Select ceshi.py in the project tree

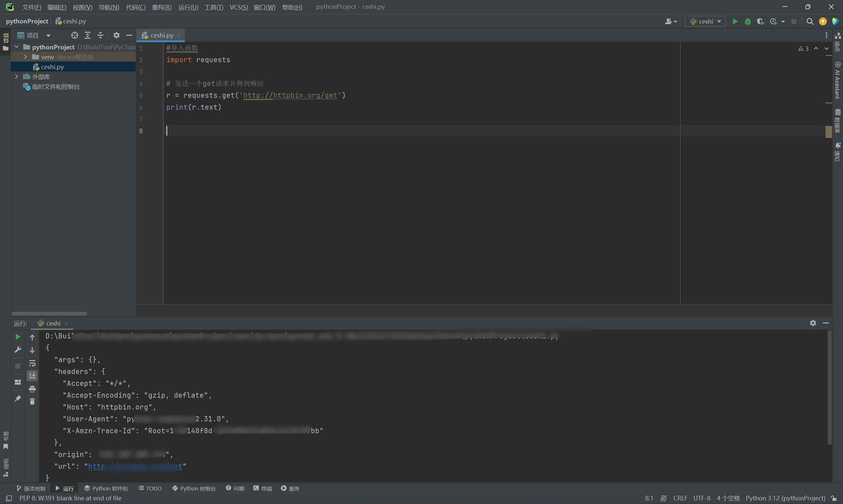tap(52, 67)
